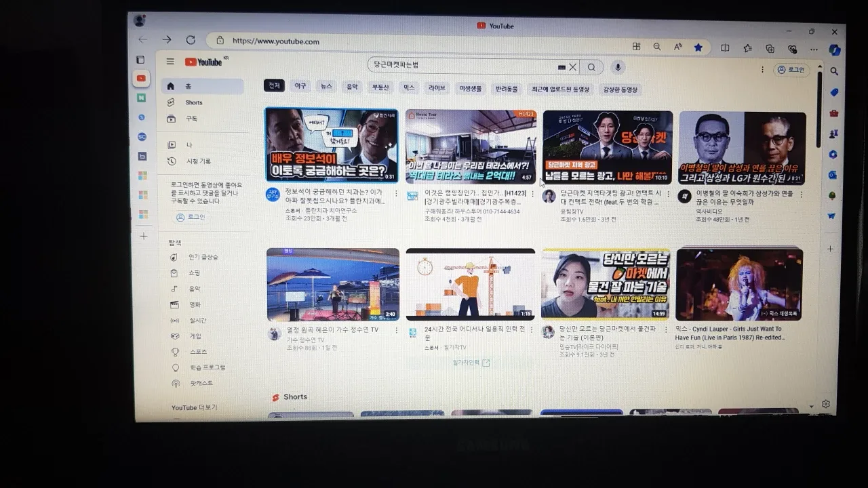Open the 음악 (Music) explore section
The image size is (868, 488).
195,288
